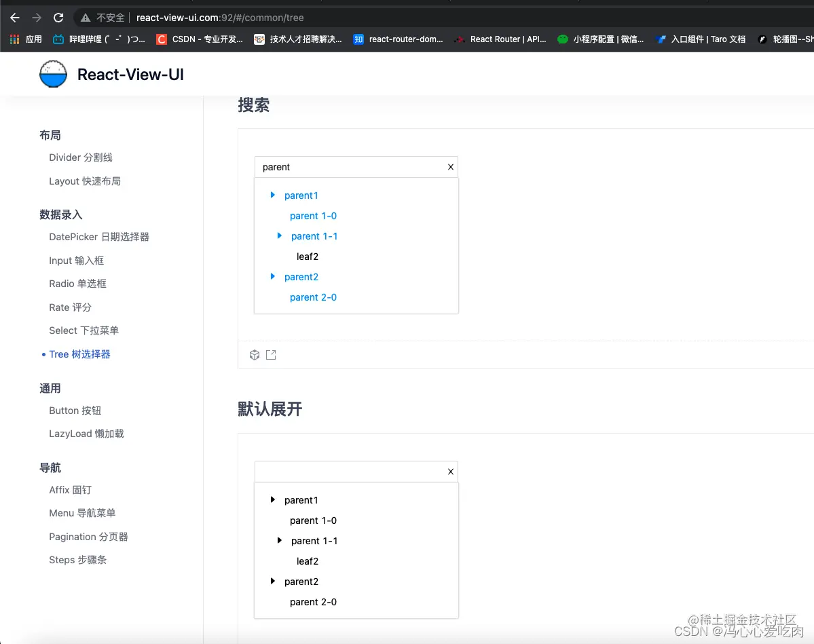Collapse the parent 1-1 node in 搜索 demo
This screenshot has width=814, height=644.
(280, 236)
